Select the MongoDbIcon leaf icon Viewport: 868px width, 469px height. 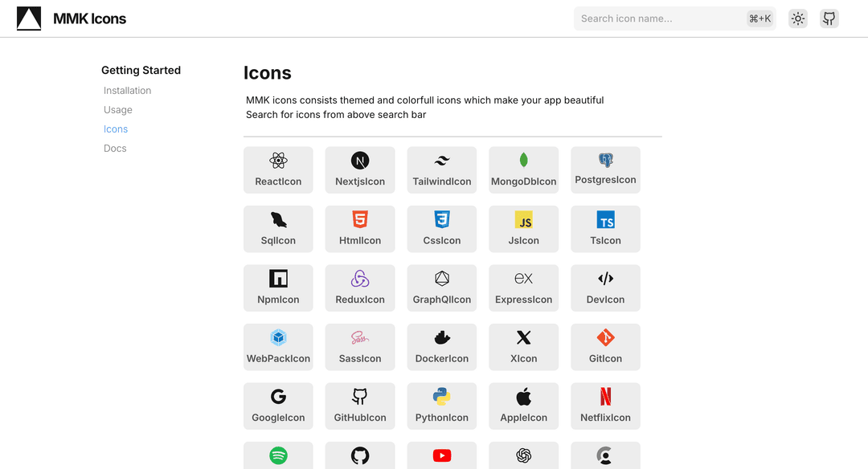(x=523, y=160)
